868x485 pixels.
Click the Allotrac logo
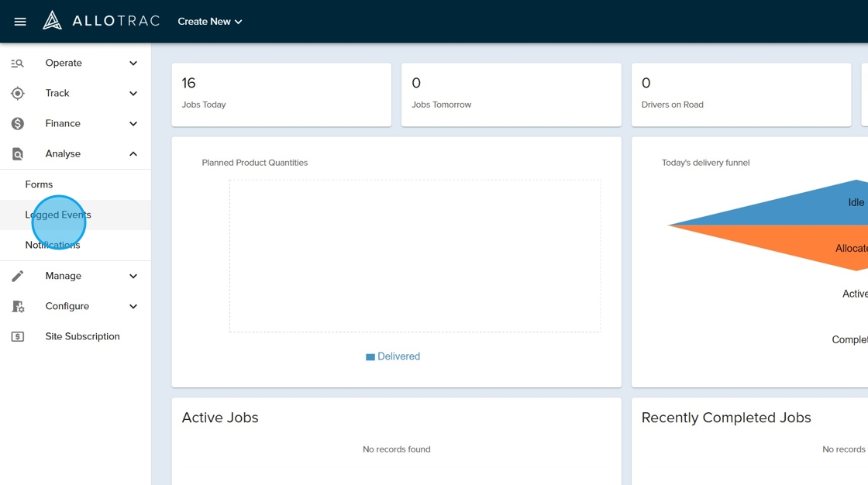[101, 21]
